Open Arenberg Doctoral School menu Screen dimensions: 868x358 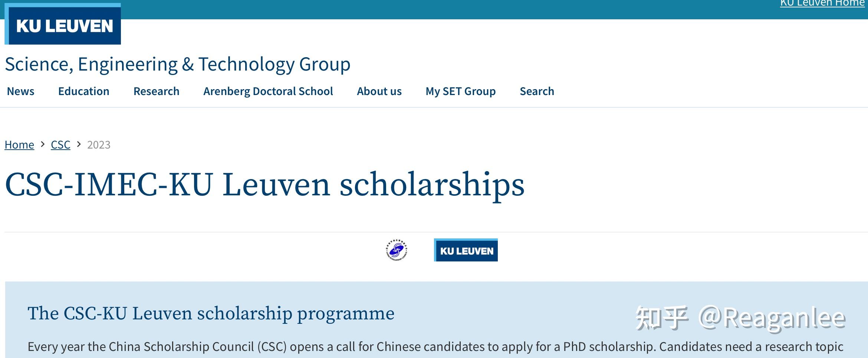coord(268,91)
